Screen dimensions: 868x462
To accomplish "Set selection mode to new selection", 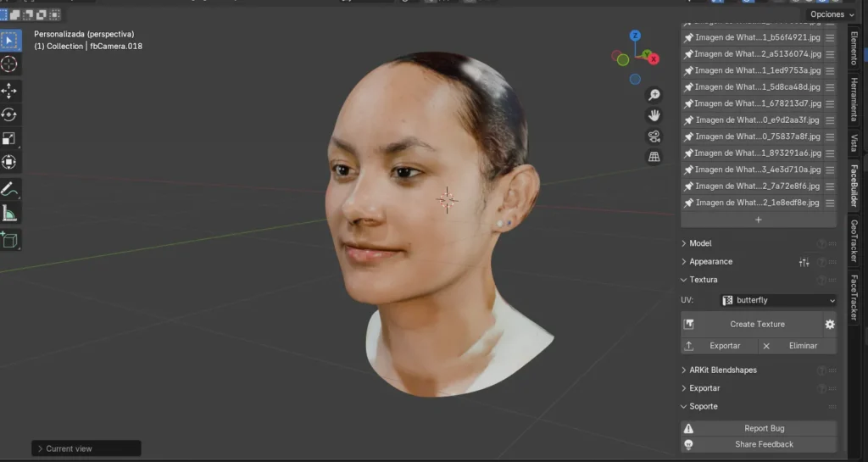I will point(3,14).
